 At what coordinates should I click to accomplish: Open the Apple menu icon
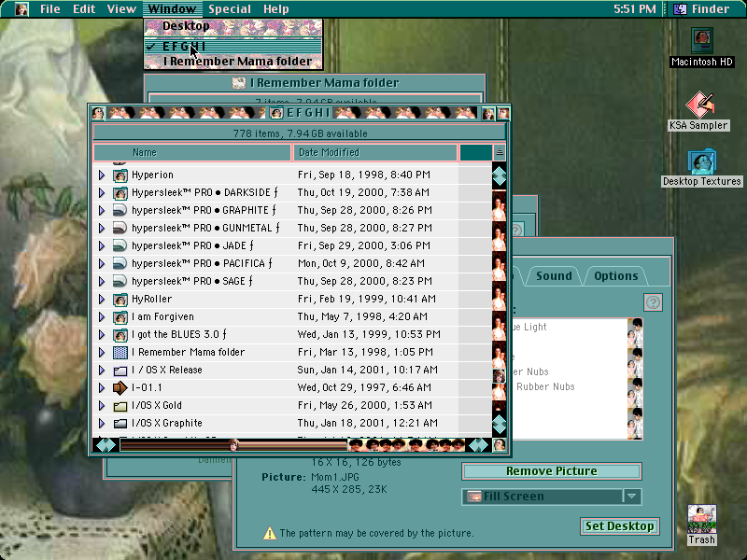pos(21,8)
